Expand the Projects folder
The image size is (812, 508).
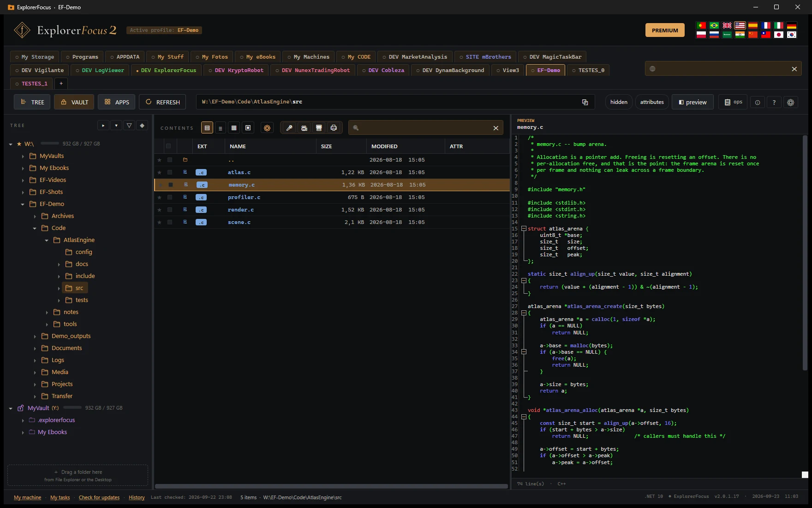tap(35, 384)
